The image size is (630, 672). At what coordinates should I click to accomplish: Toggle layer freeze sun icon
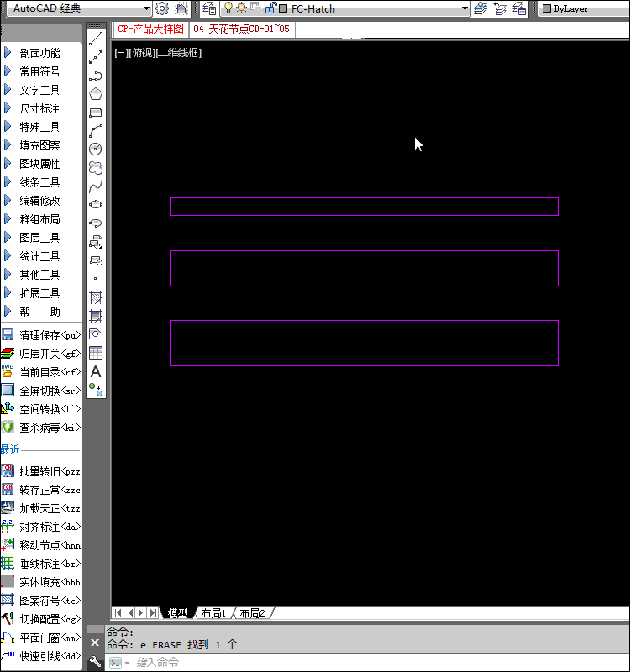coord(241,8)
